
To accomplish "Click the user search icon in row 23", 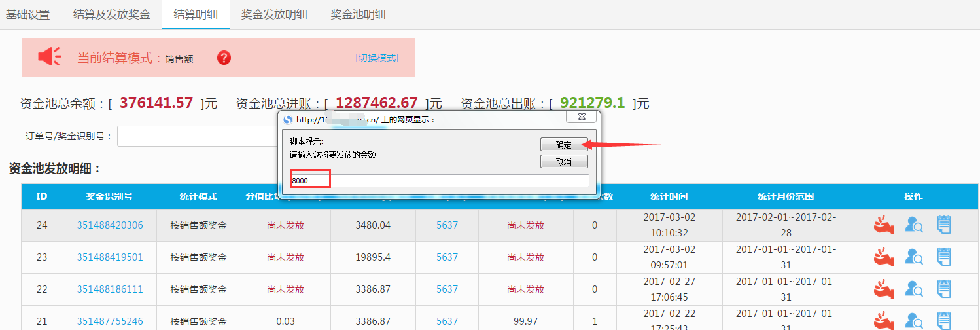I will point(914,257).
